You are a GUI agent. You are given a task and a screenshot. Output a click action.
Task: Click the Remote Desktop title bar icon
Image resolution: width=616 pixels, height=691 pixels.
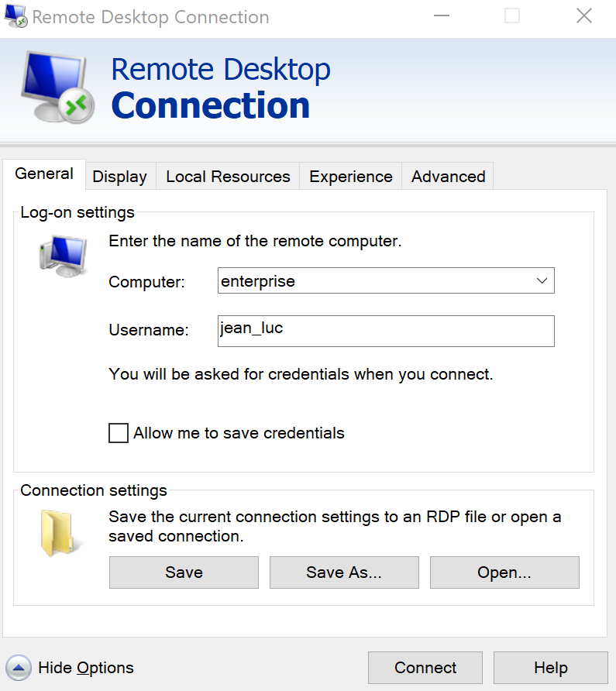point(15,16)
